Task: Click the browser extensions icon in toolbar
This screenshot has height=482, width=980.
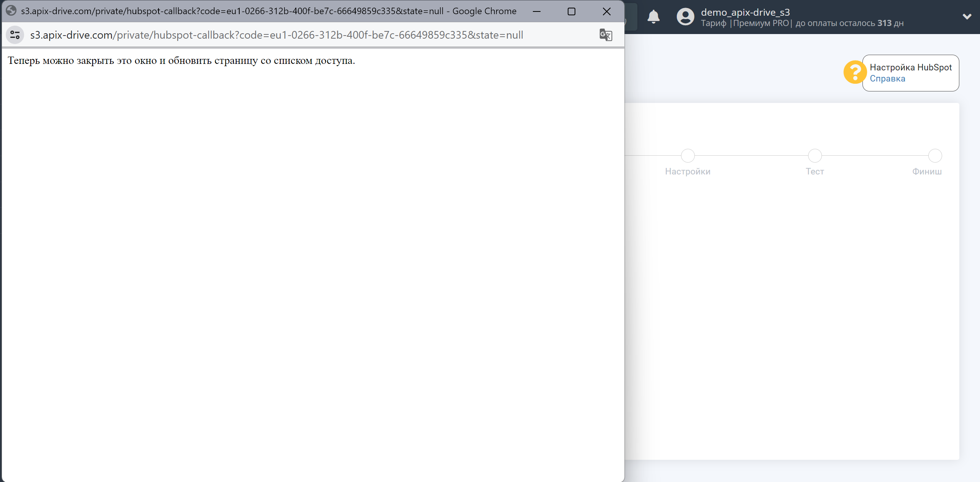Action: 605,35
